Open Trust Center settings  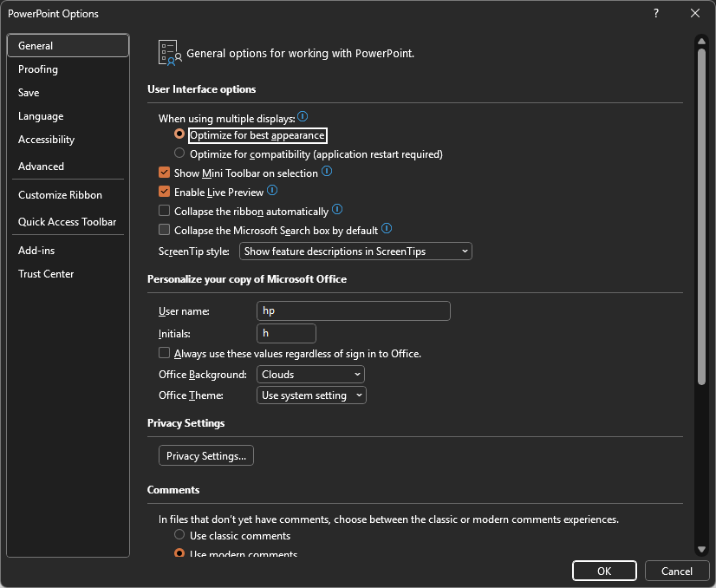[68, 274]
